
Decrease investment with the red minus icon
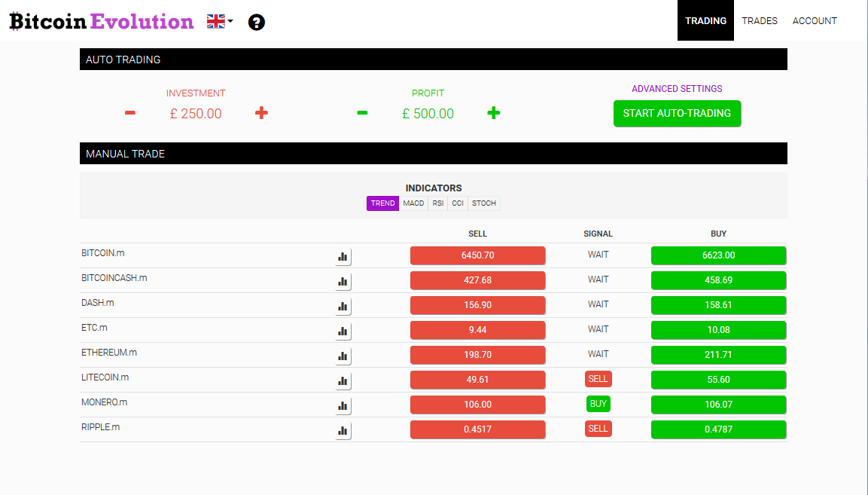tap(130, 113)
